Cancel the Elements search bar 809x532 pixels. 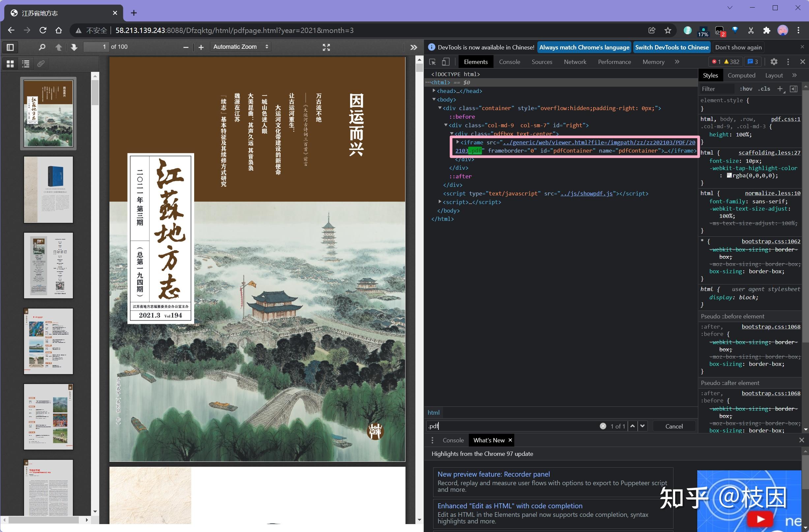tap(674, 426)
